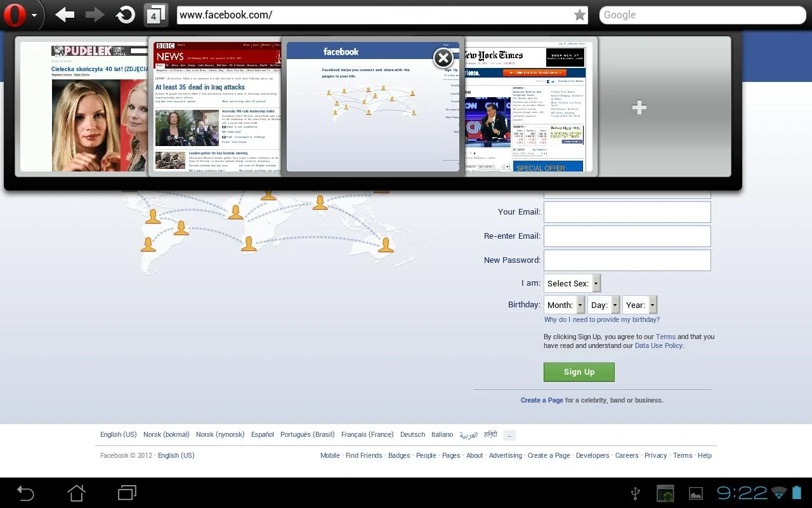Image resolution: width=812 pixels, height=508 pixels.
Task: Tap the USB notification icon
Action: point(636,493)
